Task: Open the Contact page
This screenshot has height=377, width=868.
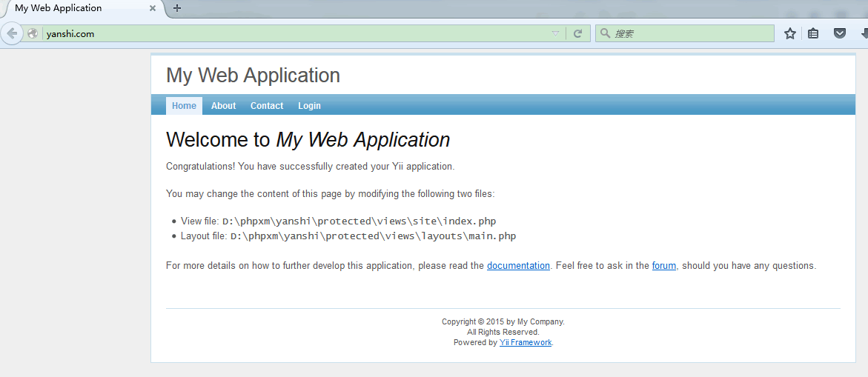Action: click(x=267, y=106)
